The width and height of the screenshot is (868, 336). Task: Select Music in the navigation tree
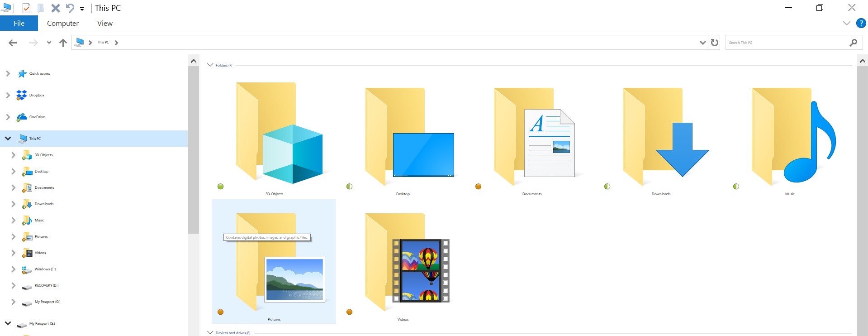(39, 220)
